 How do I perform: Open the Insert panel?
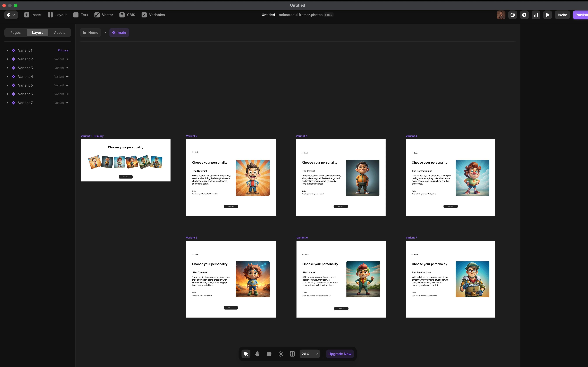33,15
